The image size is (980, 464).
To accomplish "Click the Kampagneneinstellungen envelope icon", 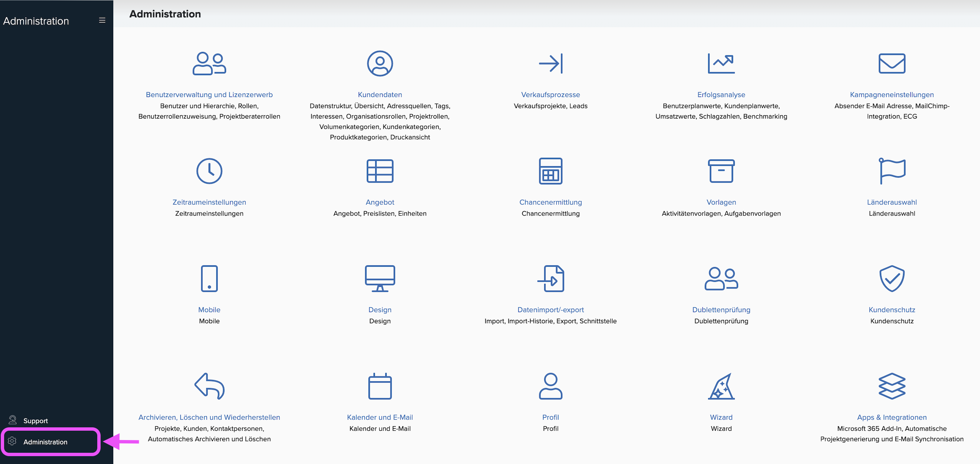I will tap(891, 64).
